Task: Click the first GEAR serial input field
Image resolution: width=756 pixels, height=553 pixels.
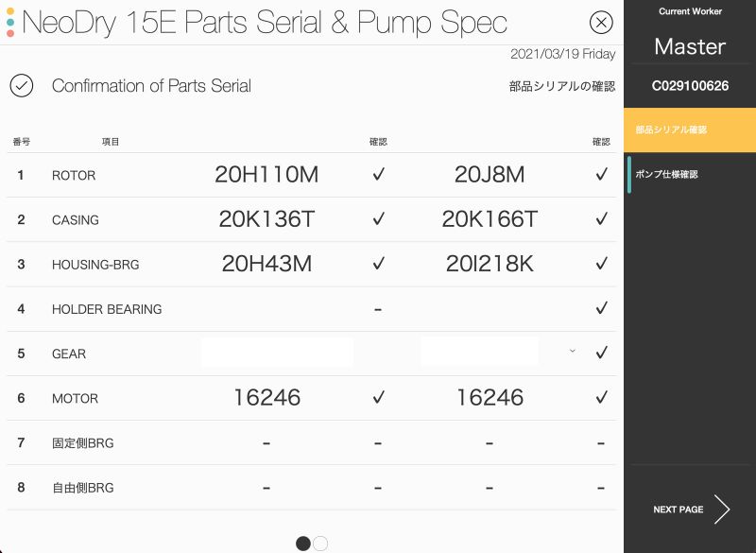Action: (x=277, y=353)
